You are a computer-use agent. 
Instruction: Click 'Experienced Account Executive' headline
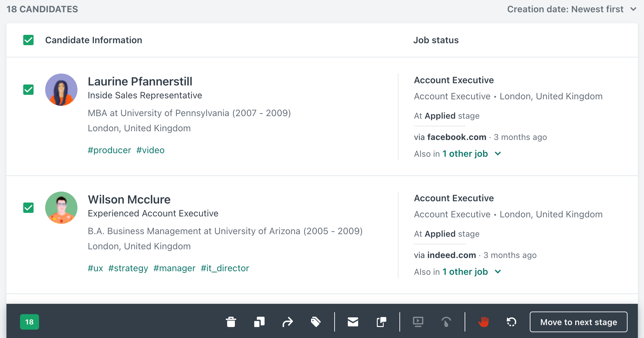coord(153,214)
